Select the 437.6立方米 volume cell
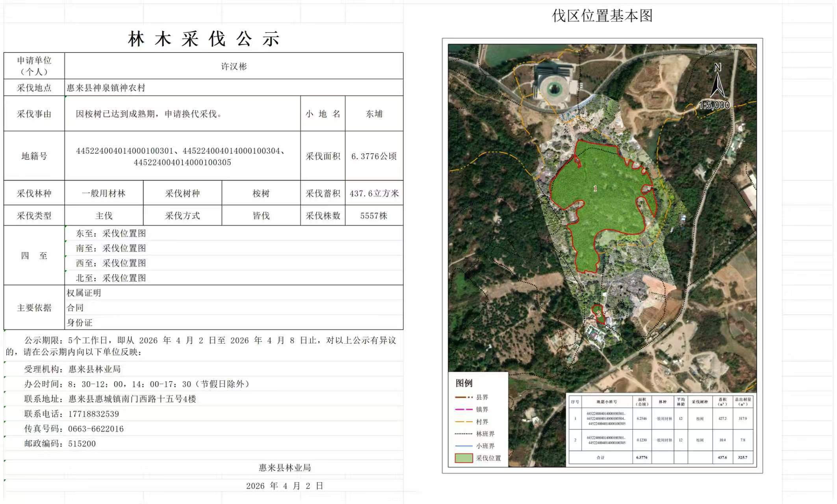The image size is (837, 504). point(374,193)
